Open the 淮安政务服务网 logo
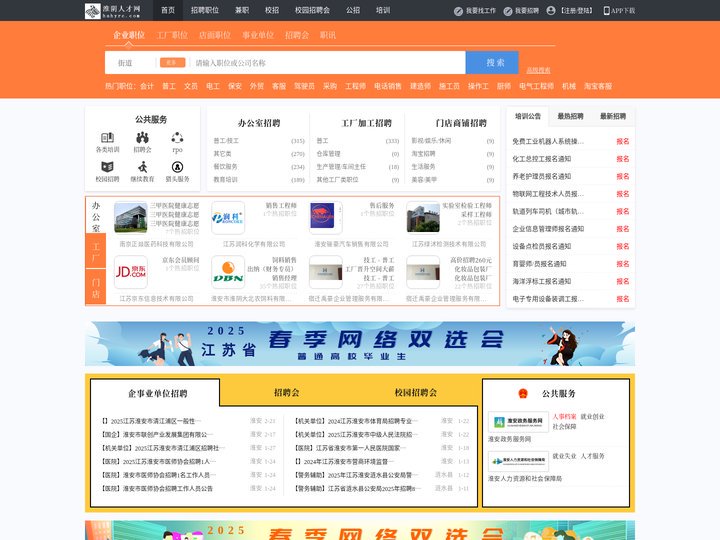Viewport: 720px width, 540px height. tap(518, 422)
